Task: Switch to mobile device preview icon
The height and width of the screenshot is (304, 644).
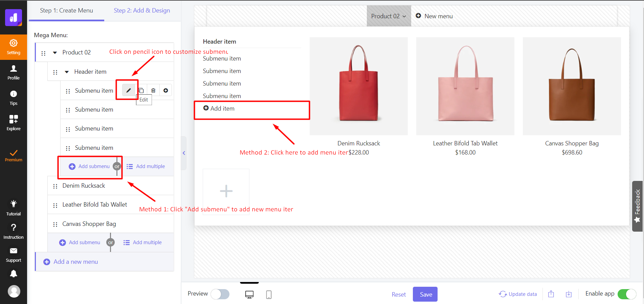Action: coord(269,295)
